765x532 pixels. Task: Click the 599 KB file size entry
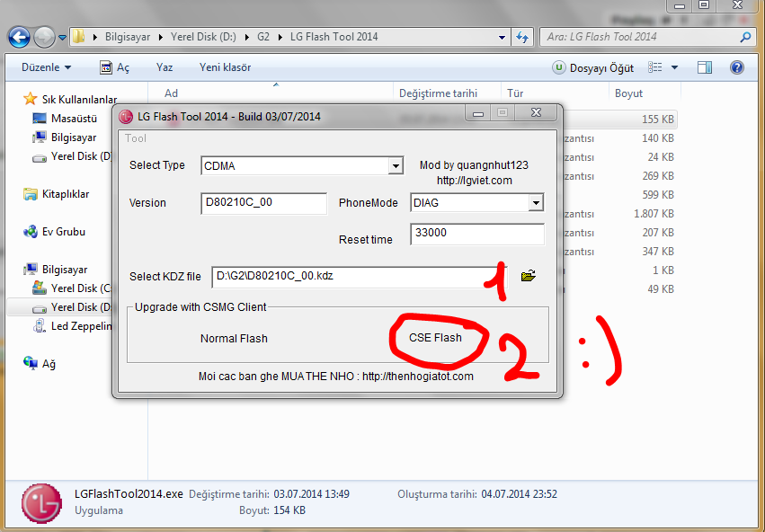pyautogui.click(x=658, y=195)
